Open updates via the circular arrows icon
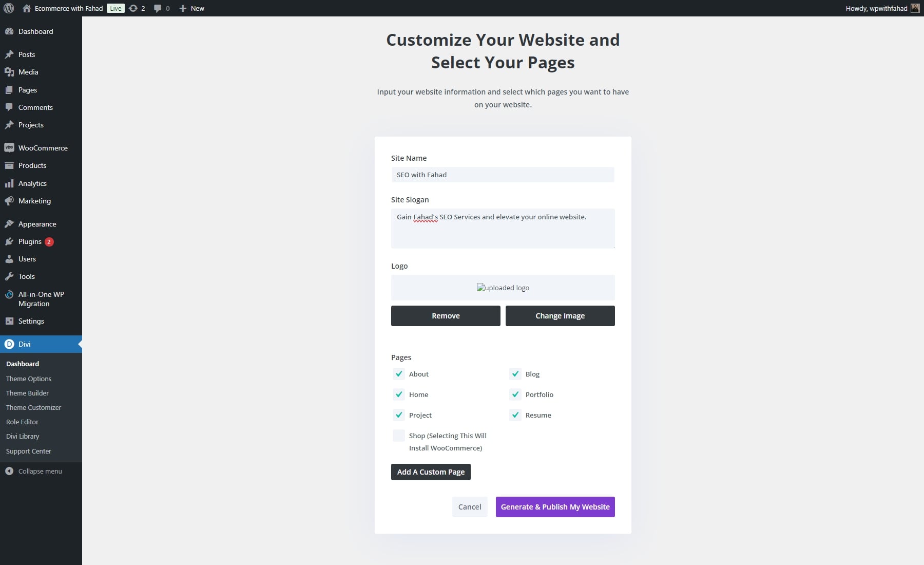 [x=132, y=8]
